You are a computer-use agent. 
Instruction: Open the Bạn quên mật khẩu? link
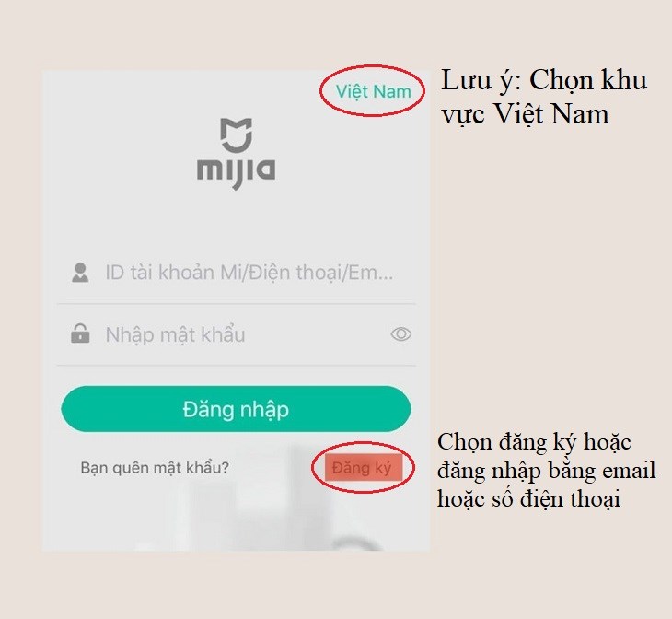click(155, 467)
